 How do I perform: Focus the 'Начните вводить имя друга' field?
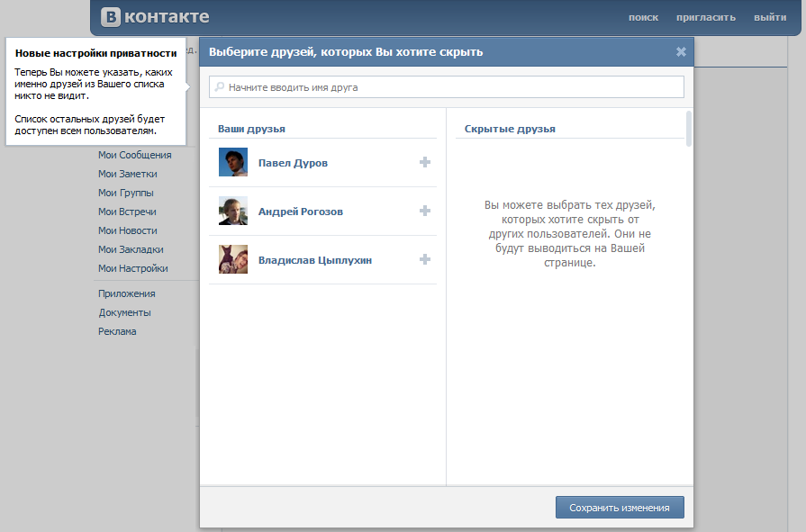[446, 87]
